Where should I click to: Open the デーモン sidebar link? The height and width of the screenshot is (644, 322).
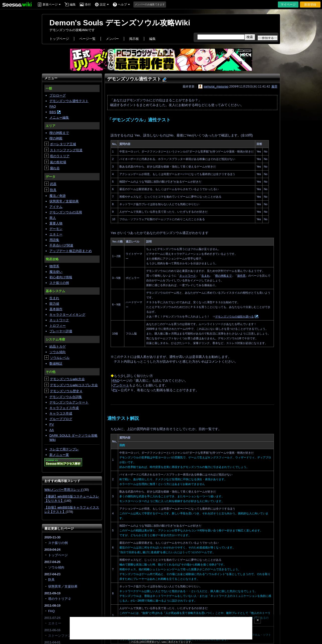(x=56, y=229)
